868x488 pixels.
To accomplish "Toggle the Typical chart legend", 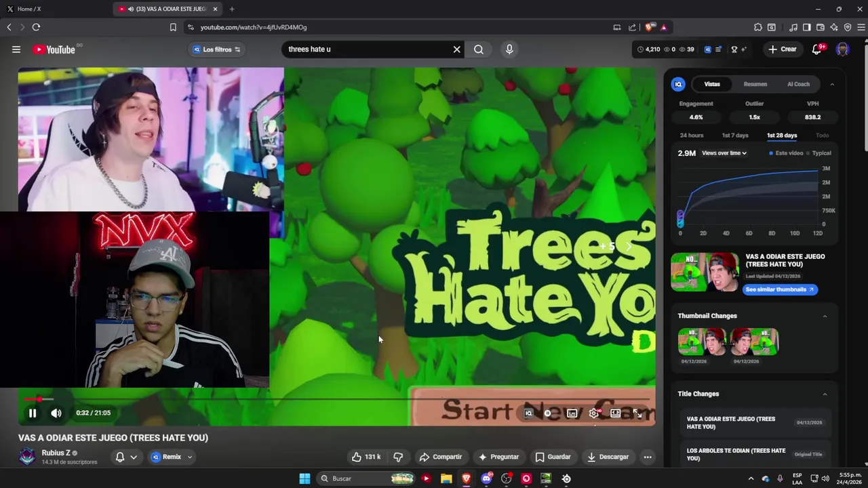I will coord(819,153).
